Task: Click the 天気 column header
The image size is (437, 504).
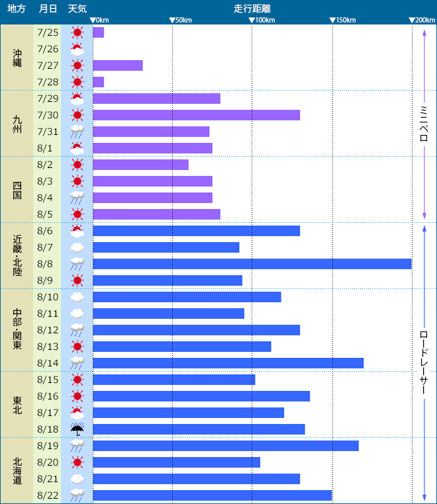Action: [77, 9]
